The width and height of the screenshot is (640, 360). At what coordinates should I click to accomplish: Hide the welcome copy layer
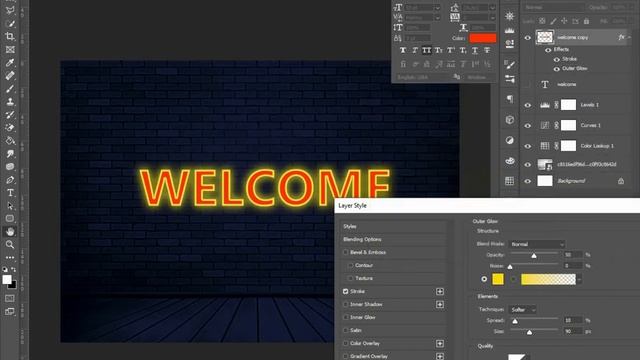click(x=527, y=38)
